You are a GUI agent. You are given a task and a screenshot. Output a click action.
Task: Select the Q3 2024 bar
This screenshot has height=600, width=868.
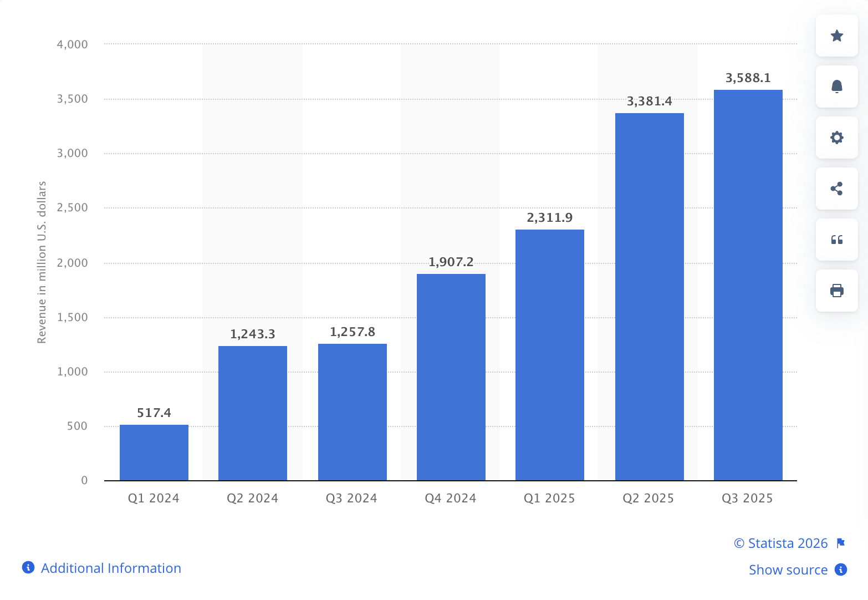coord(352,412)
